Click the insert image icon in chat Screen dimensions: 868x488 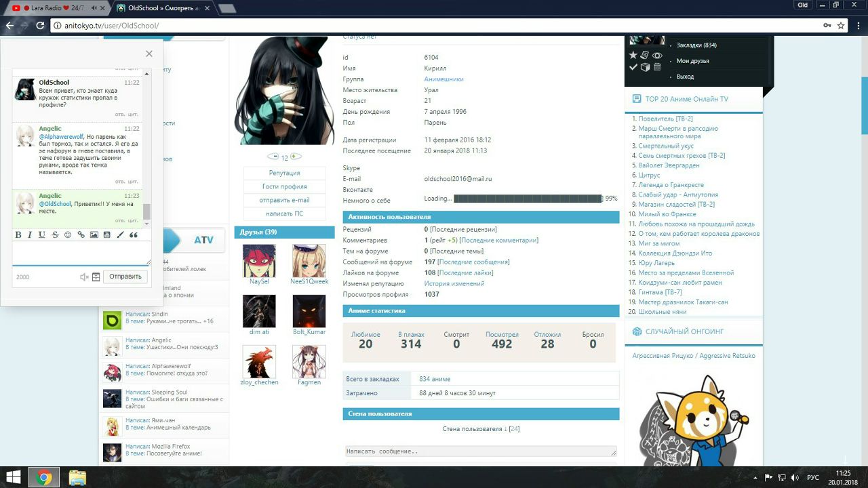coord(94,235)
